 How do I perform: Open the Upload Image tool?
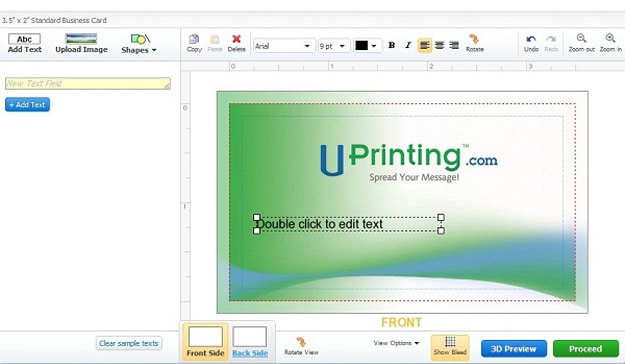(81, 43)
